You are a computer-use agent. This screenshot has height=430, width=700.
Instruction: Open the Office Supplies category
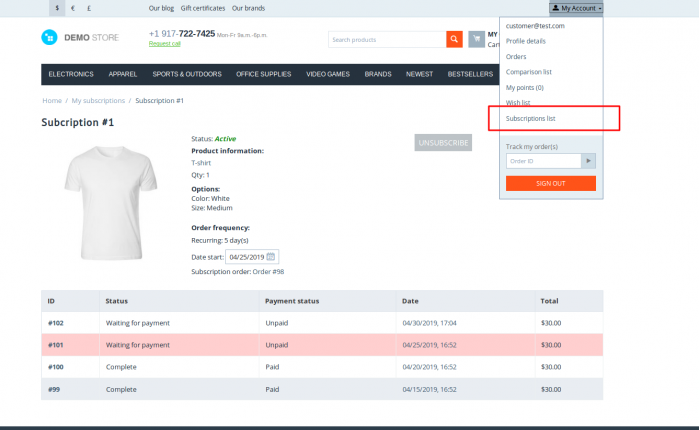[x=264, y=74]
